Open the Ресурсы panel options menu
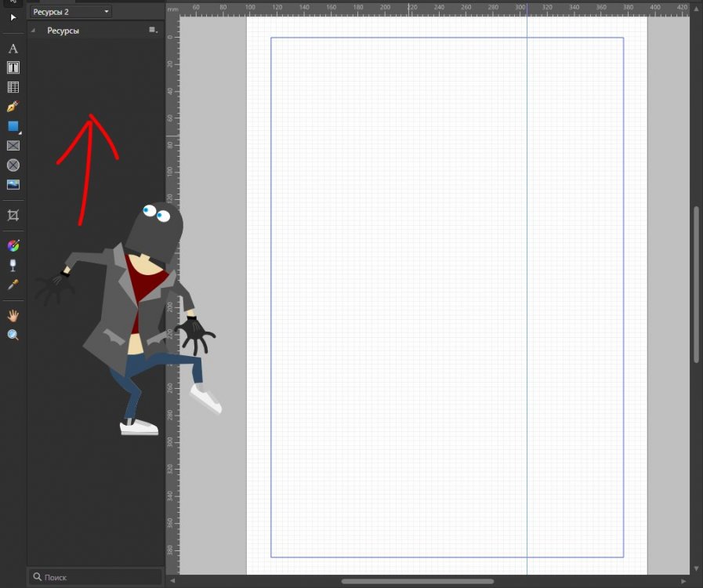Image resolution: width=703 pixels, height=588 pixels. click(153, 30)
